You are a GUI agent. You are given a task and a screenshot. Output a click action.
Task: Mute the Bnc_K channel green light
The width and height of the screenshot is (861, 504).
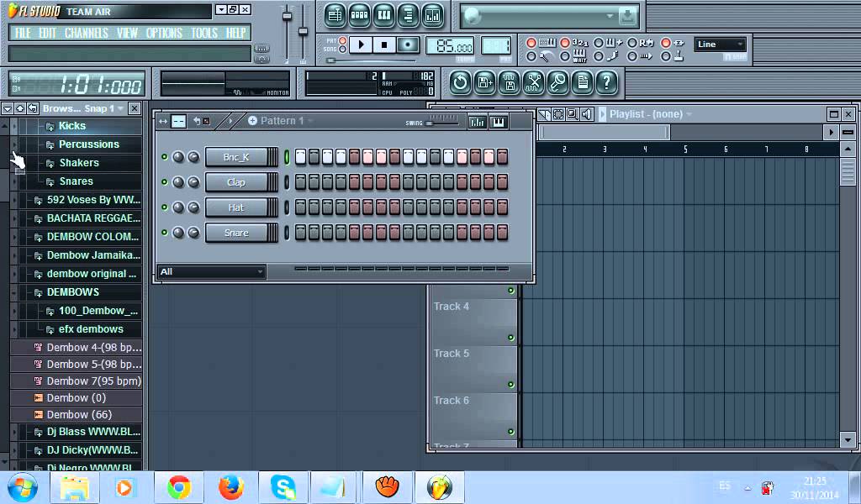point(164,157)
